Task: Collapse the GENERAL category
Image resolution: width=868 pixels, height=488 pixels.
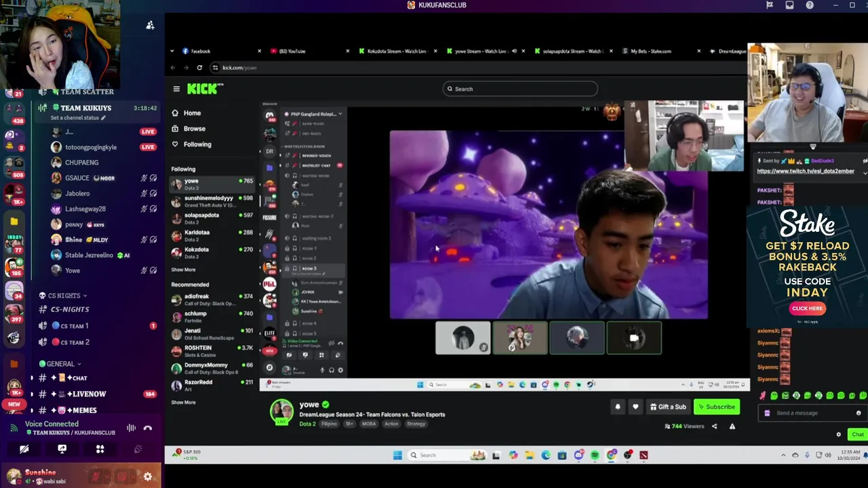Action: coord(60,364)
